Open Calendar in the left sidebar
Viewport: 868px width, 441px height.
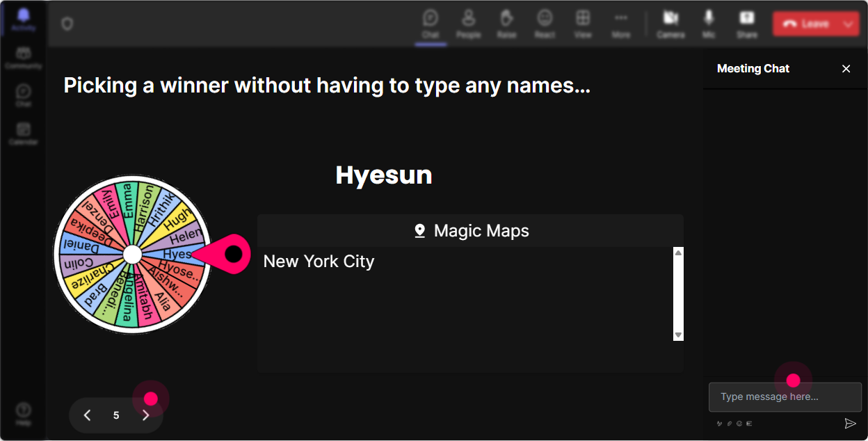pyautogui.click(x=24, y=134)
